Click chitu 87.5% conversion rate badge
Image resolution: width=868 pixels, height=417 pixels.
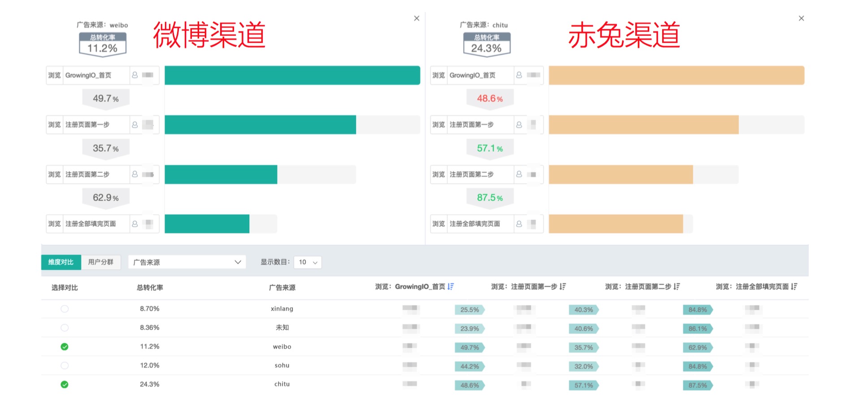coord(490,198)
